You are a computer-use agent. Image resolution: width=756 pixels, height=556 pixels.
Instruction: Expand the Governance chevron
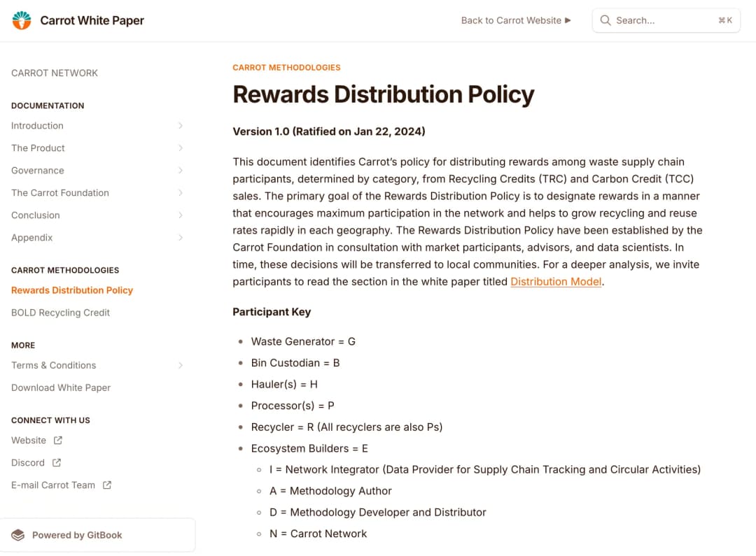(x=181, y=170)
